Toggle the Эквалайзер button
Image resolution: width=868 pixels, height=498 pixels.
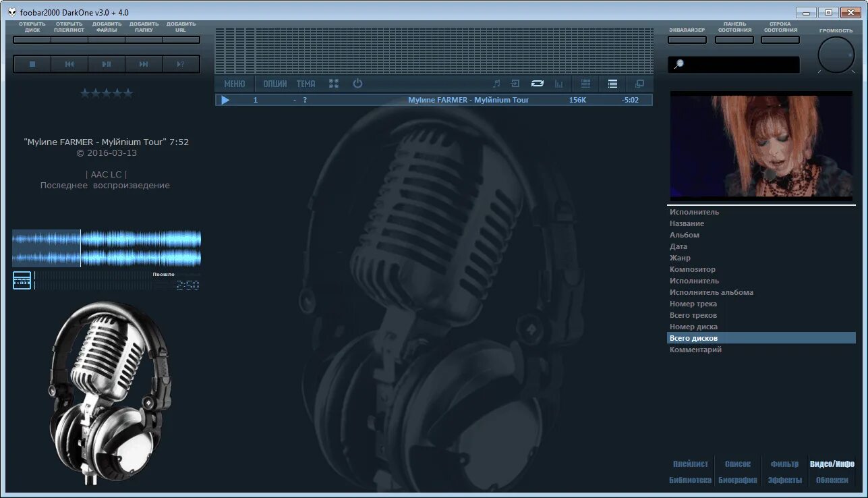(x=687, y=40)
